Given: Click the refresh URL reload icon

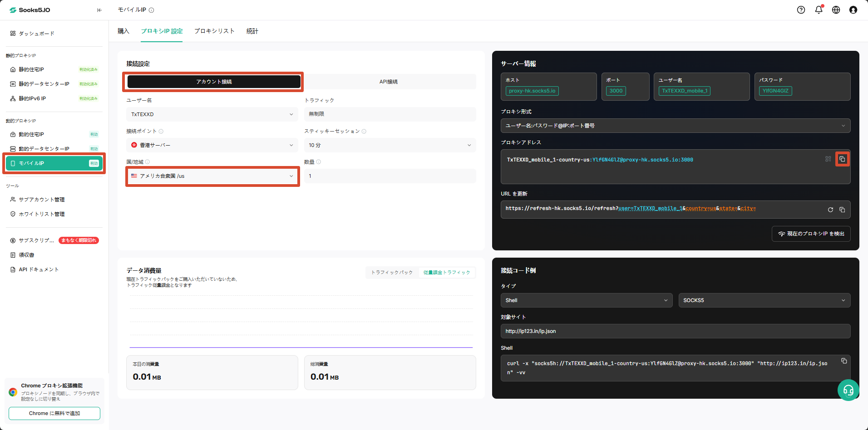Looking at the screenshot, I should [x=830, y=210].
